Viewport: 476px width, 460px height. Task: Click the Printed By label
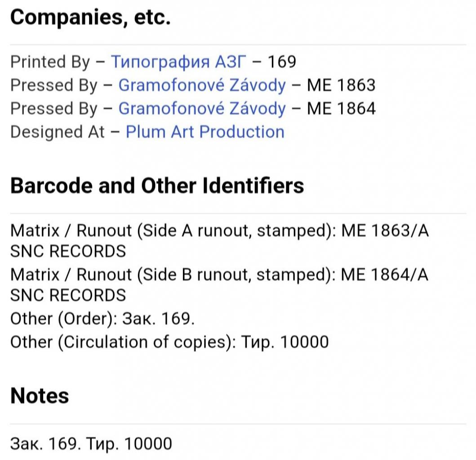[50, 62]
